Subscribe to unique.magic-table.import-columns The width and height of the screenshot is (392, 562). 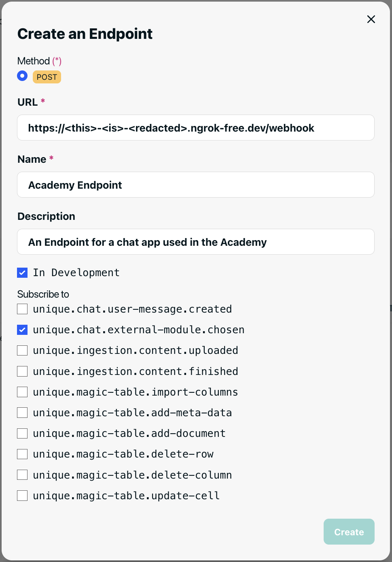pos(22,392)
